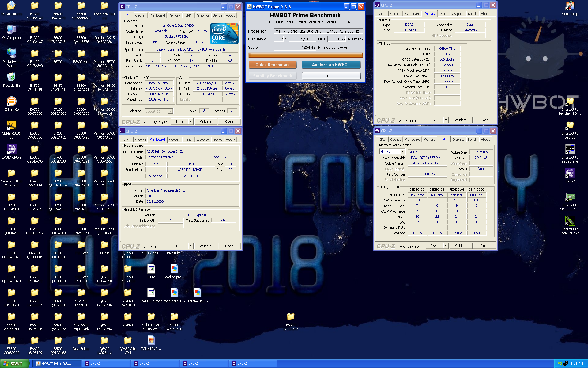Open Shortcut to MemSet.exe icon

[570, 226]
